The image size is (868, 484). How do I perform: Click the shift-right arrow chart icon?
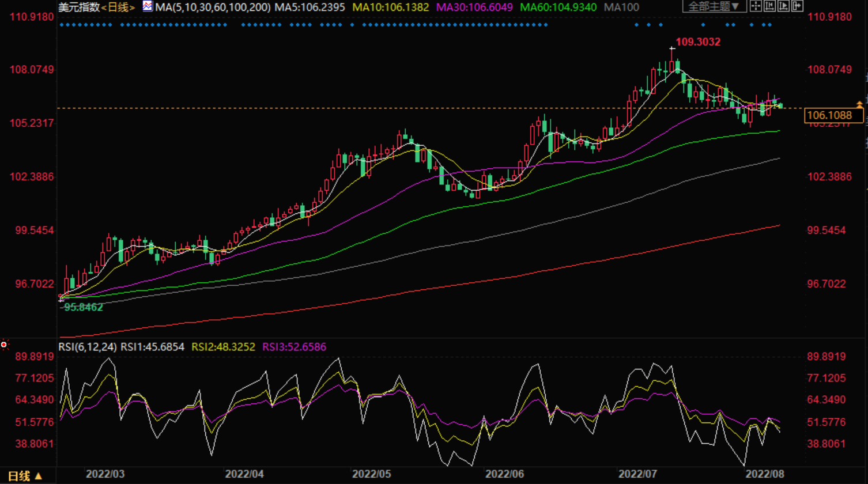tap(796, 7)
